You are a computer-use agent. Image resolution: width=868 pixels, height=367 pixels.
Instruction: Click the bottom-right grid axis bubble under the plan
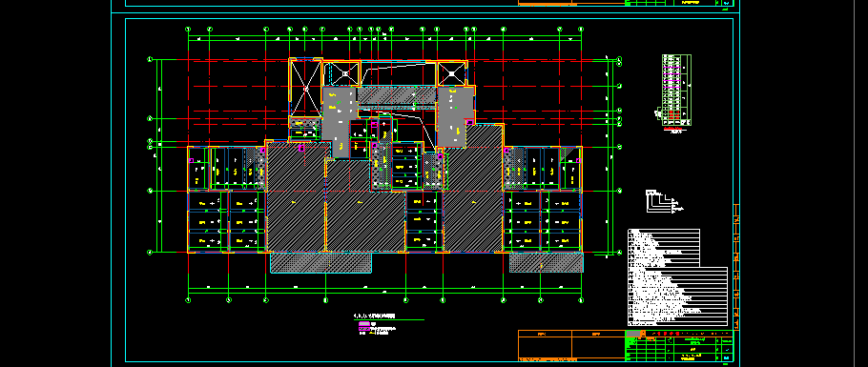point(581,300)
